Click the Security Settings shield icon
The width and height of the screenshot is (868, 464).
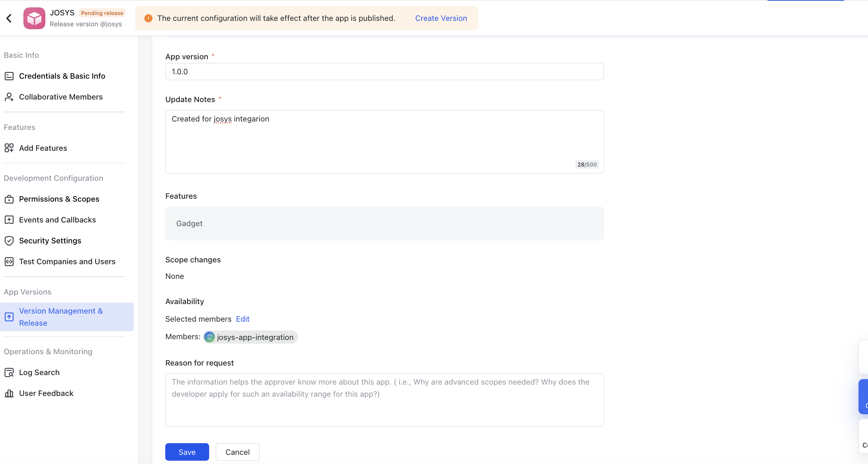[x=9, y=241]
